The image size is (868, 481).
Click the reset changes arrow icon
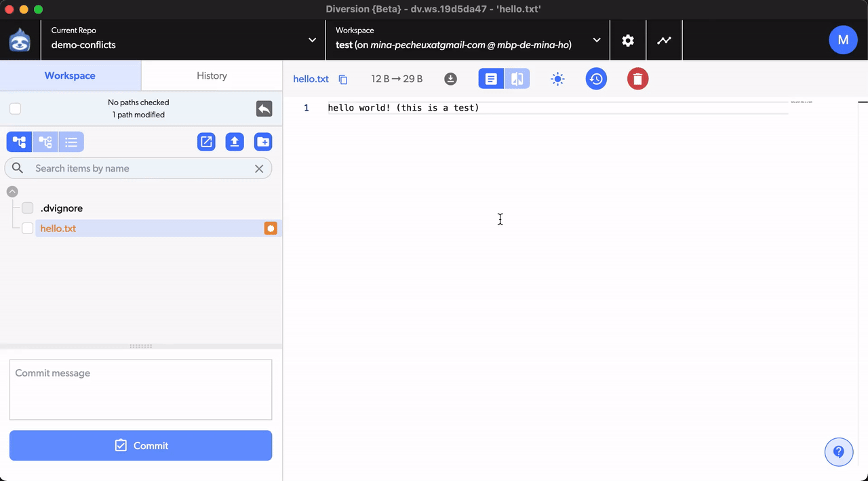(264, 109)
